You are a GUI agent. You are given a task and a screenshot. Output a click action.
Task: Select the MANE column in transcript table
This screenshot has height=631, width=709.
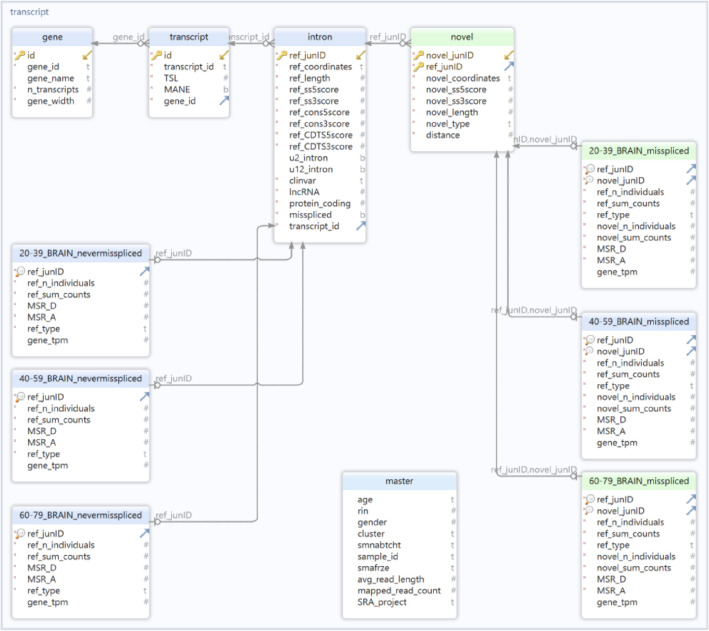[x=176, y=89]
